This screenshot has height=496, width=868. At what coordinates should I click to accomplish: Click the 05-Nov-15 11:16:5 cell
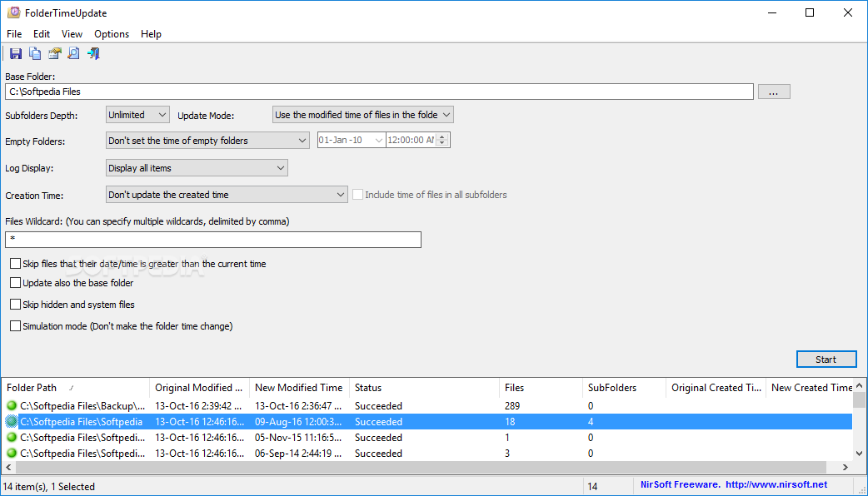point(298,438)
